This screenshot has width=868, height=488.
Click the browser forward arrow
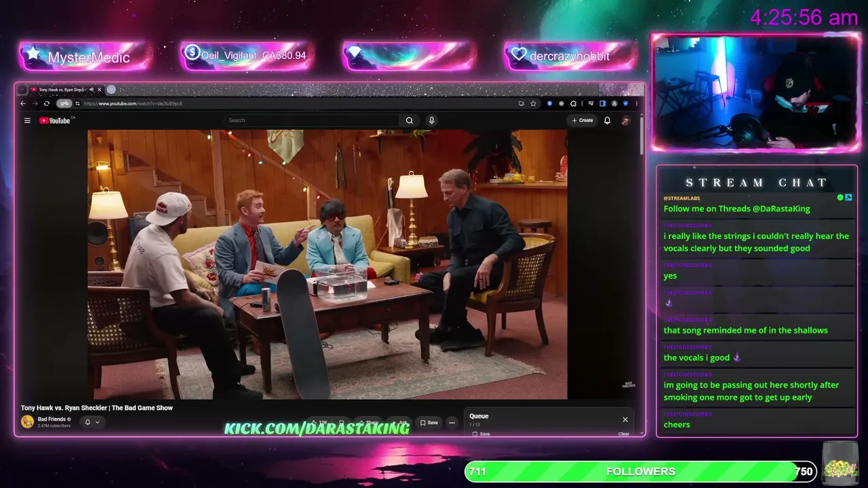tap(35, 104)
